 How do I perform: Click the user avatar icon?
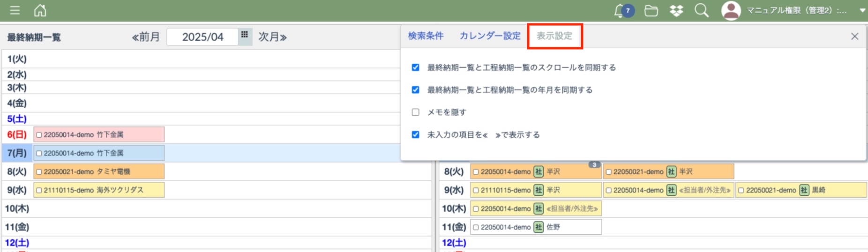(x=731, y=10)
